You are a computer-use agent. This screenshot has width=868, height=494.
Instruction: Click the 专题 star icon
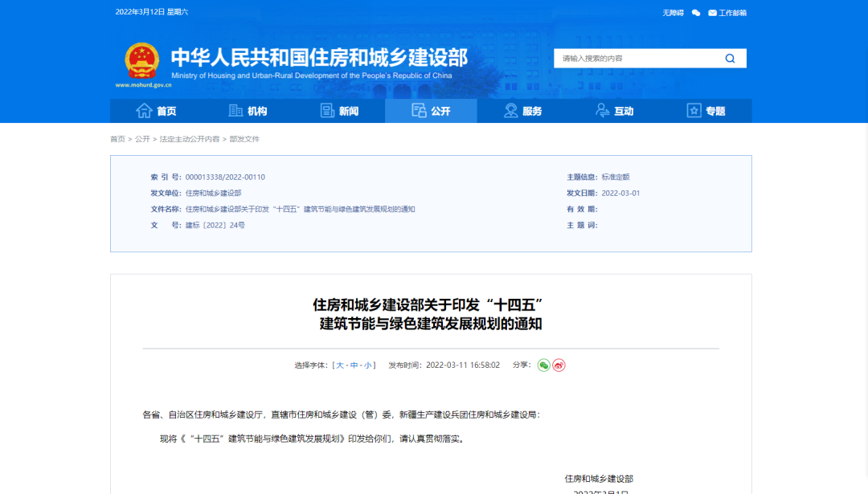694,111
